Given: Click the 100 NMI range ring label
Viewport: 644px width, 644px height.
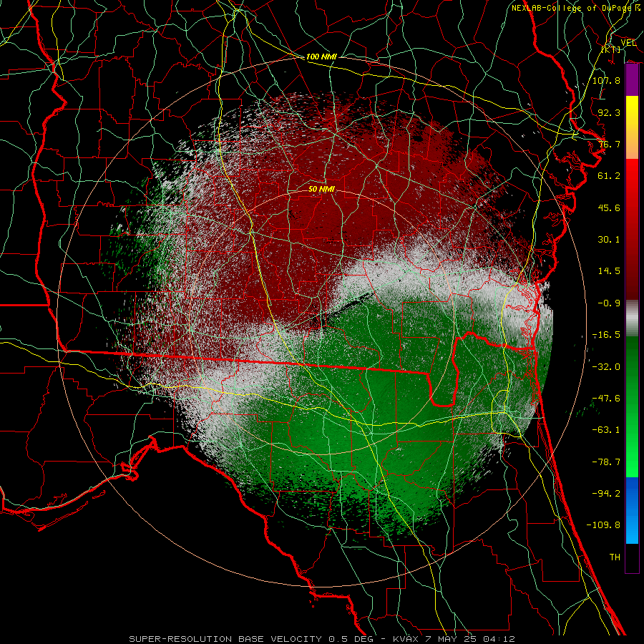Looking at the screenshot, I should (321, 57).
